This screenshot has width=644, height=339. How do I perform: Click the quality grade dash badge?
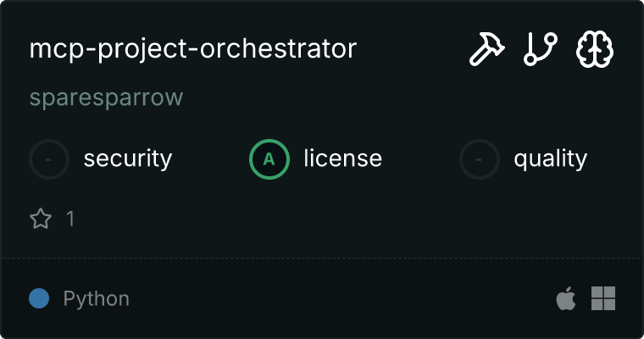pyautogui.click(x=480, y=158)
